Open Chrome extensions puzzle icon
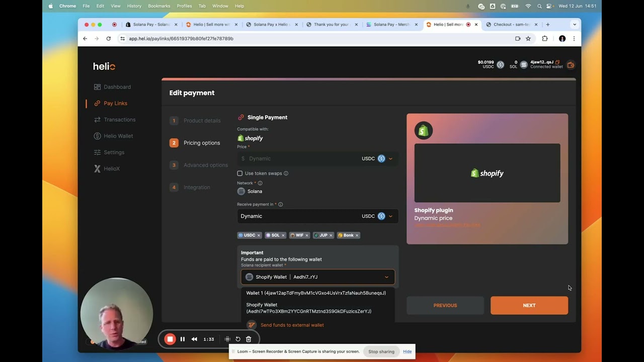This screenshot has width=644, height=362. [x=545, y=38]
